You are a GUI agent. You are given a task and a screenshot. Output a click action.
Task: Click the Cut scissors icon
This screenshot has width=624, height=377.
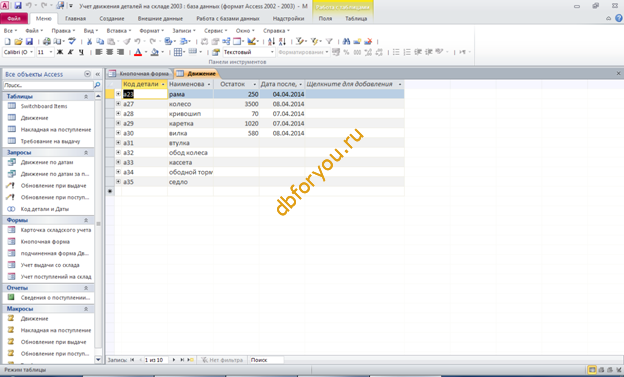90,41
